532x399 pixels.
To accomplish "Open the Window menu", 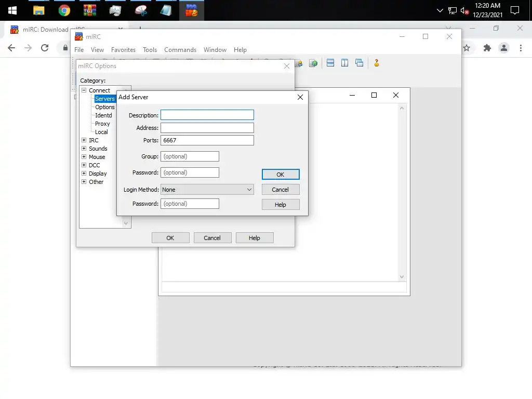I will tap(215, 50).
